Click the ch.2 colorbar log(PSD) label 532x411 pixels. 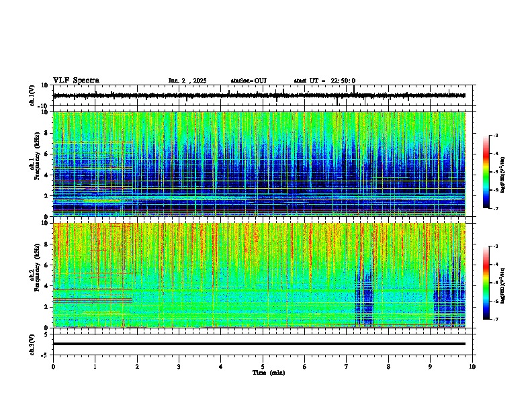[x=503, y=285]
